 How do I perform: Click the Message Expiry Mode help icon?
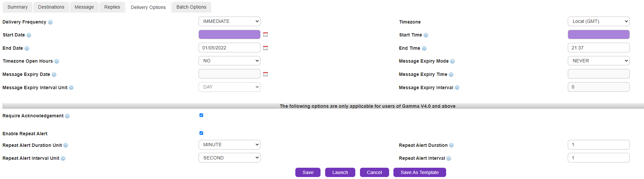click(x=452, y=61)
